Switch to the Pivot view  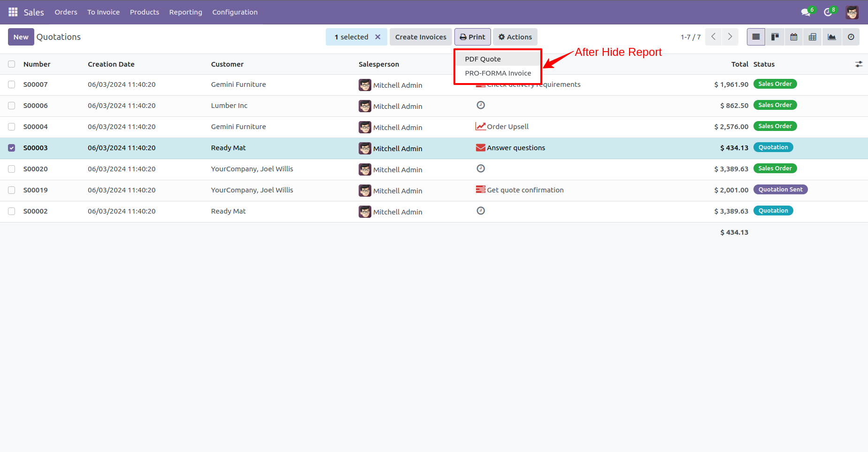click(813, 37)
